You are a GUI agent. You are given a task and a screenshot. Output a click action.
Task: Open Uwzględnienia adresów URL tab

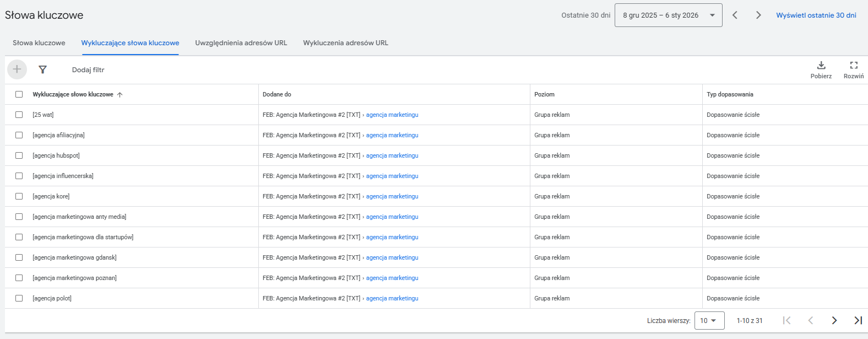click(241, 43)
